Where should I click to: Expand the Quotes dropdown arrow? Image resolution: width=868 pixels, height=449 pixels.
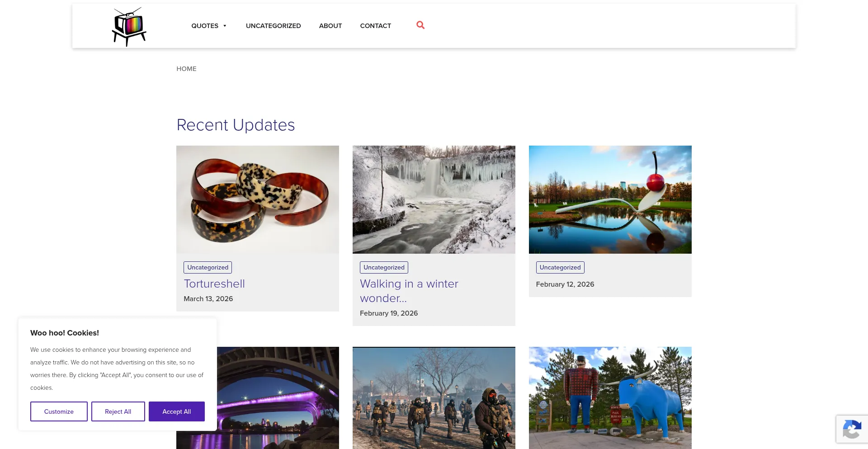pos(225,26)
